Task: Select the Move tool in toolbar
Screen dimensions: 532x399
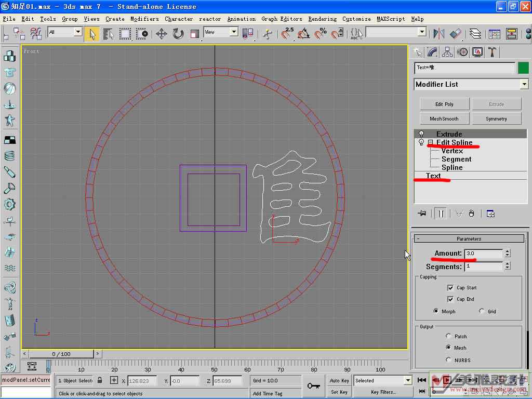Action: click(161, 34)
